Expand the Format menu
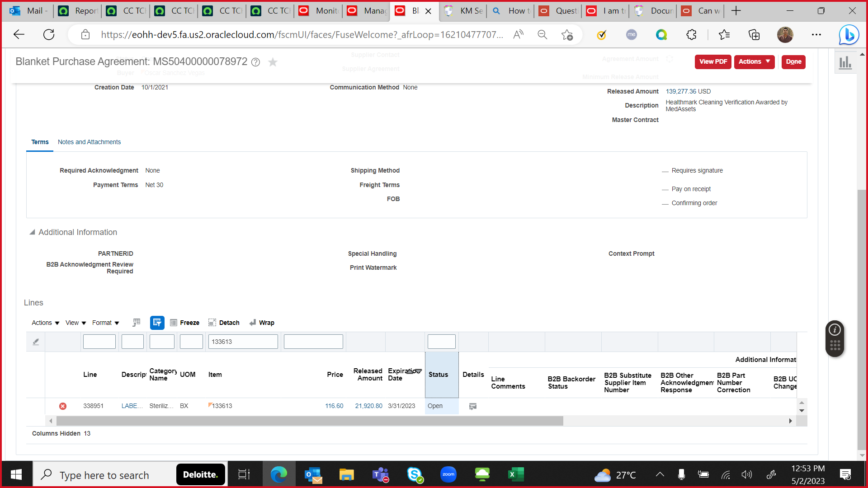This screenshot has height=488, width=868. click(103, 323)
